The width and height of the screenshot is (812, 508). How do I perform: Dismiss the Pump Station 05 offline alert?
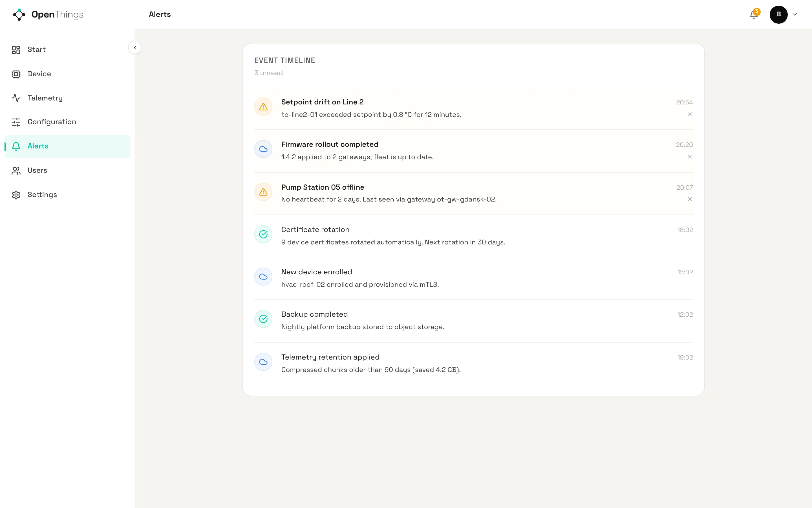click(690, 199)
